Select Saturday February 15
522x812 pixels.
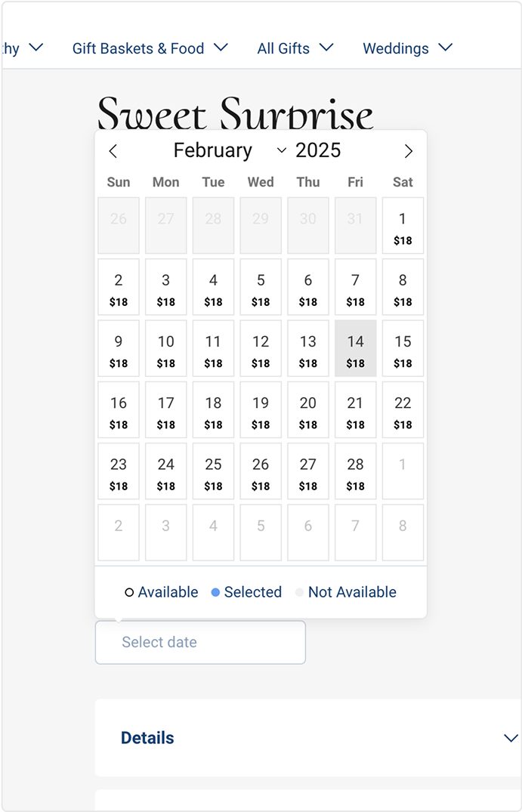click(403, 348)
